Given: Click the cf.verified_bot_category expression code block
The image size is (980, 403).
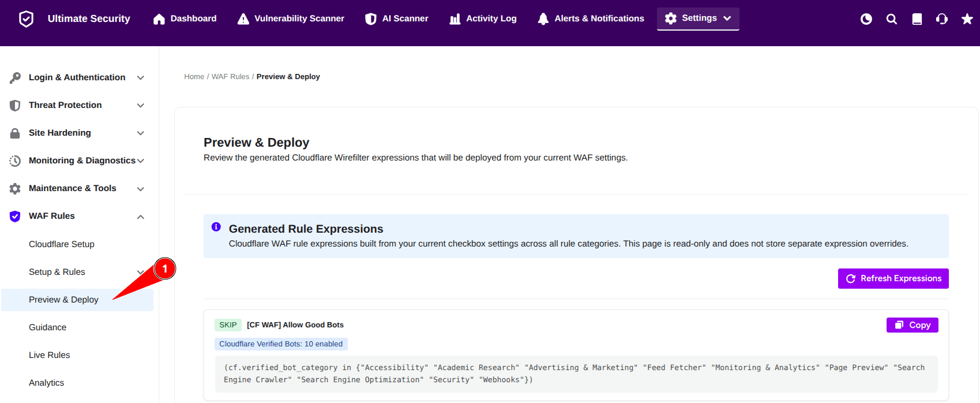Looking at the screenshot, I should (x=576, y=374).
